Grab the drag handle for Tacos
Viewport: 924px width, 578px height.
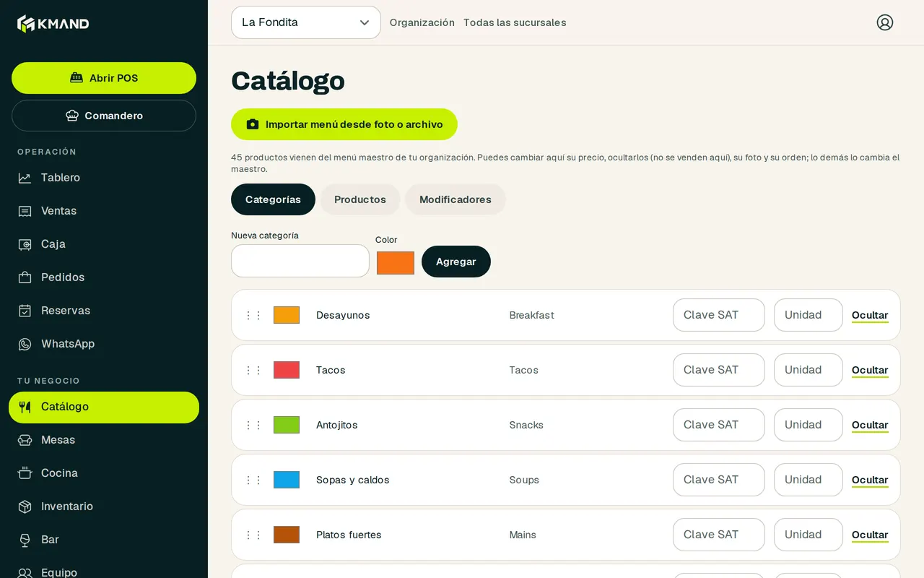pyautogui.click(x=253, y=370)
